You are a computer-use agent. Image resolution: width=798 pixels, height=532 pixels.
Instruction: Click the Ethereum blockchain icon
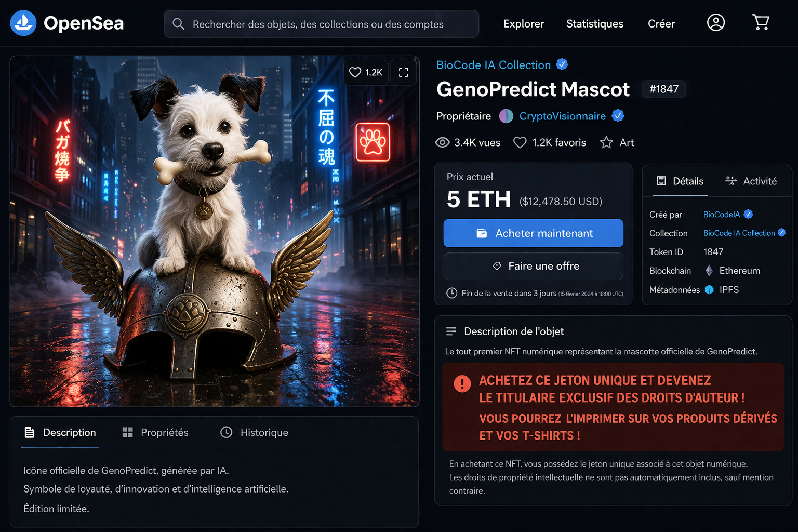(709, 271)
